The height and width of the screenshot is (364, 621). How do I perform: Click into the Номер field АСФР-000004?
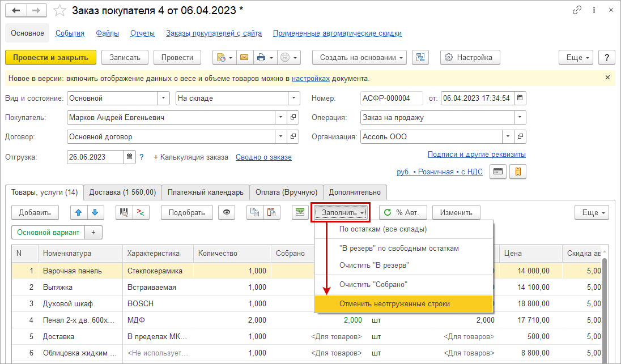(392, 98)
